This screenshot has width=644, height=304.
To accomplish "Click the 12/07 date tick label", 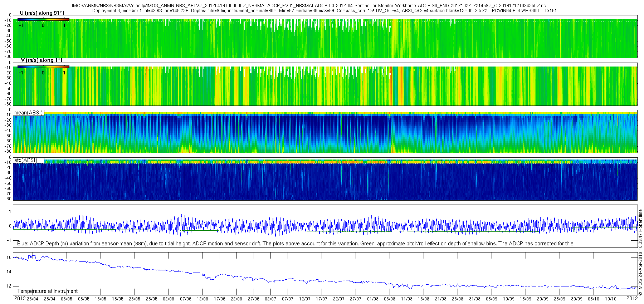I will pyautogui.click(x=304, y=299).
